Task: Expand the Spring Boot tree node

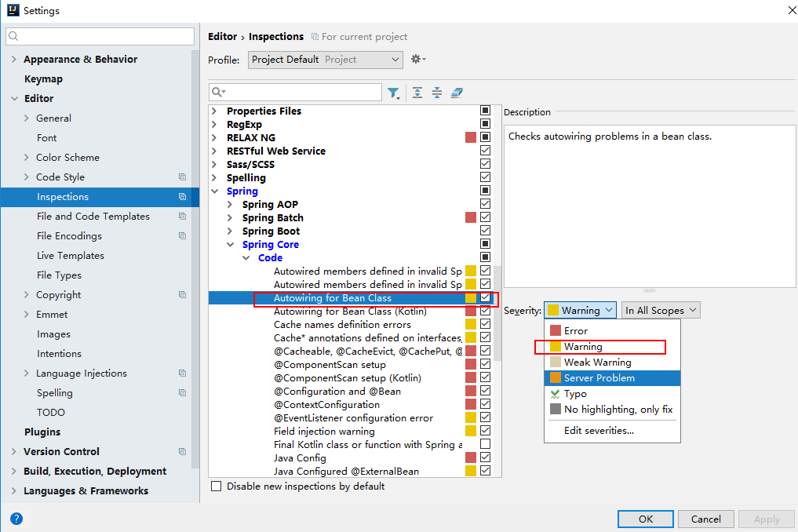Action: [231, 231]
